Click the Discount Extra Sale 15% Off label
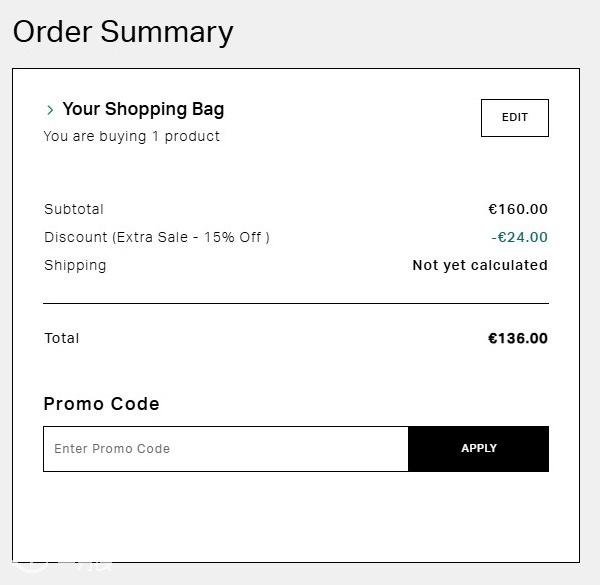Viewport: 600px width, 585px height. click(157, 237)
